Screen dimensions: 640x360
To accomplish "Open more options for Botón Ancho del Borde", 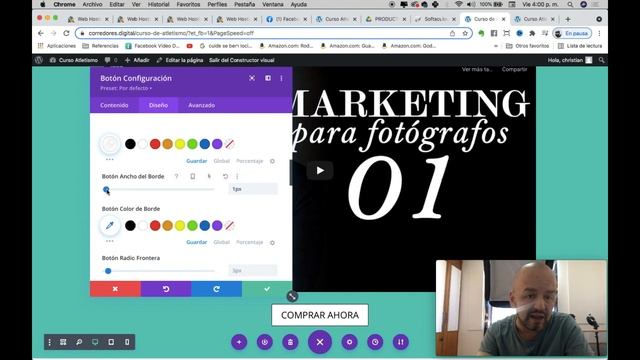I will tap(237, 176).
